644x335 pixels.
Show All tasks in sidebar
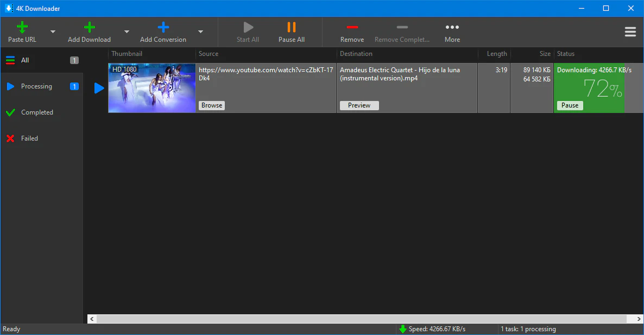point(25,60)
